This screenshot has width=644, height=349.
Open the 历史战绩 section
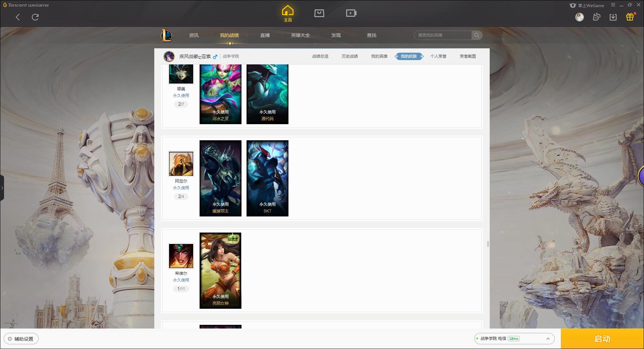[350, 56]
